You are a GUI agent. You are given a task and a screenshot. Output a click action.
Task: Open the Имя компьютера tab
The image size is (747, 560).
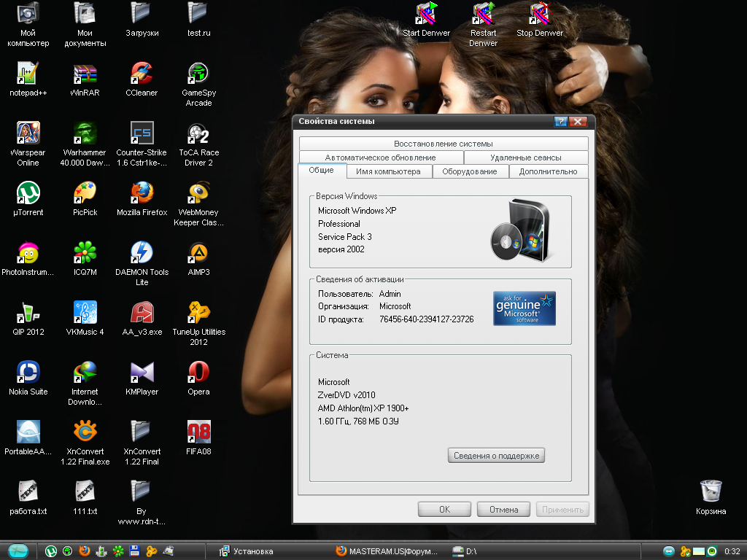pos(388,171)
